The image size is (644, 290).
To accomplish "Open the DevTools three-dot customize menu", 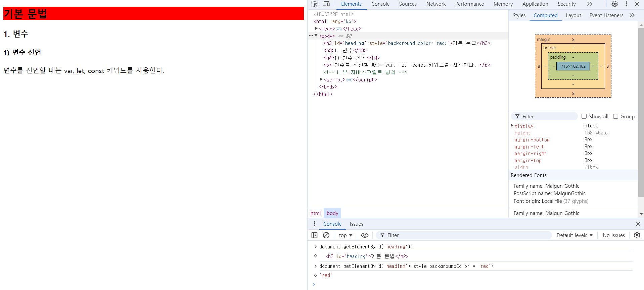I will tap(626, 4).
